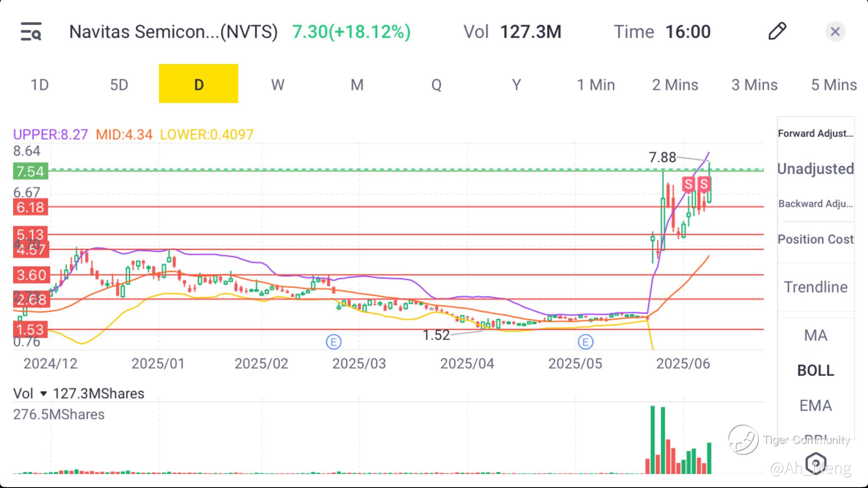Close the chart with X icon
Image resolution: width=868 pixels, height=488 pixels.
pos(835,32)
